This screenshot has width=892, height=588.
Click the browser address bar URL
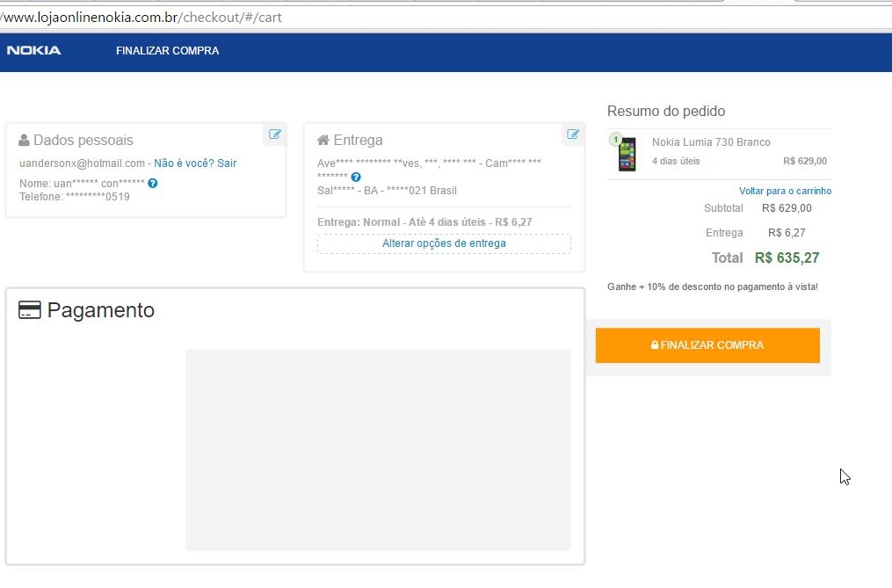[x=141, y=17]
